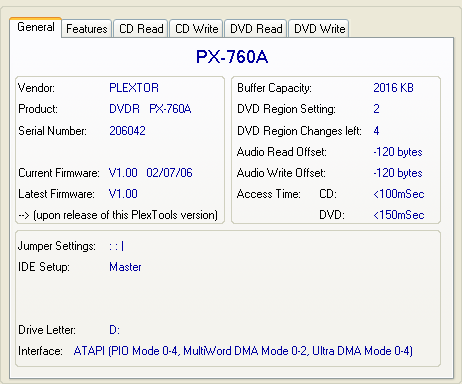
Task: Click the Latest Firmware V1.00 value
Action: (123, 194)
